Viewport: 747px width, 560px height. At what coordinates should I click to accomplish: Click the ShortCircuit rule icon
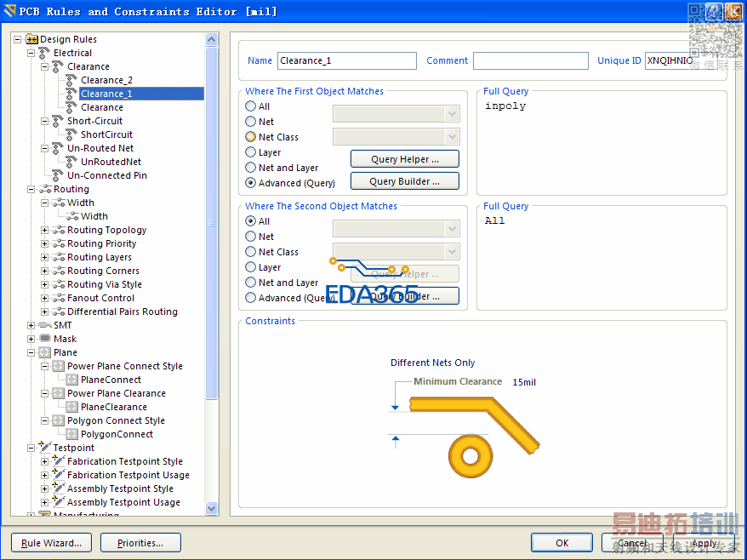[x=72, y=134]
